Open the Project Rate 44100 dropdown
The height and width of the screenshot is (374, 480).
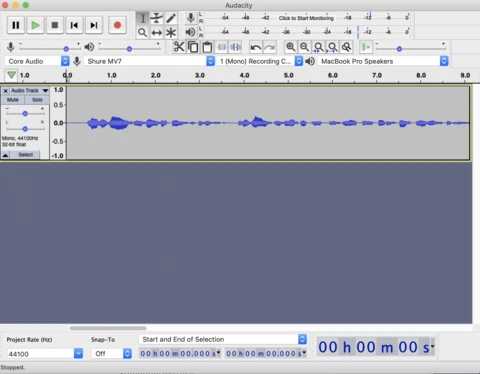click(45, 354)
